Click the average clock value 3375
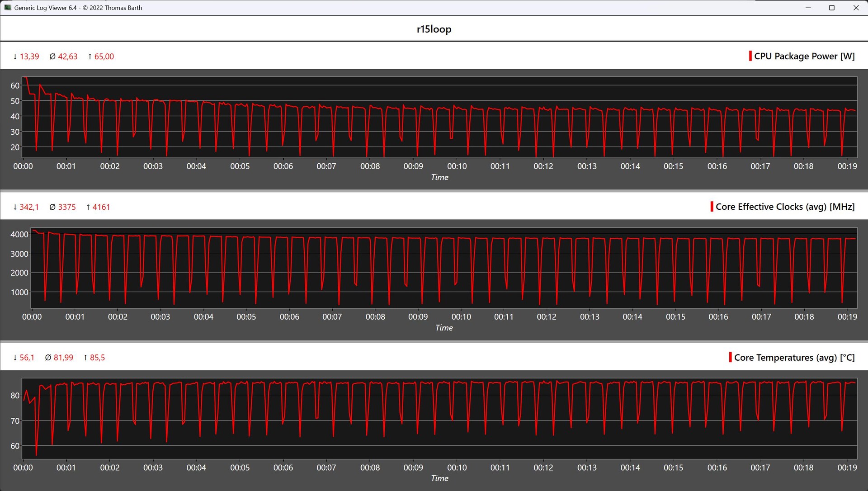868x491 pixels. coord(66,207)
